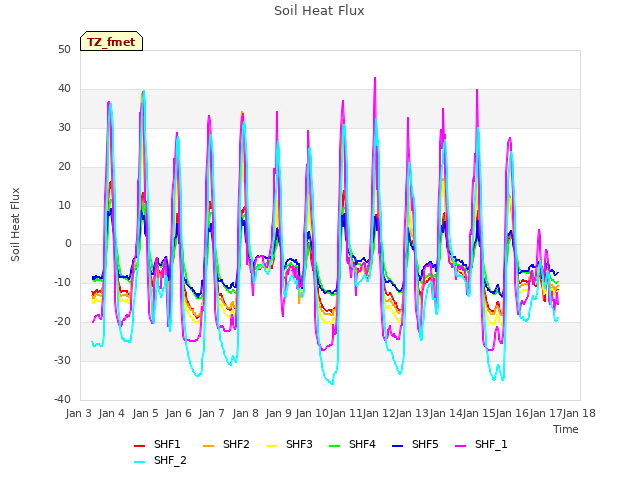Click the lowest cyan trough near Jan 10
This screenshot has width=640, height=480.
tap(333, 384)
